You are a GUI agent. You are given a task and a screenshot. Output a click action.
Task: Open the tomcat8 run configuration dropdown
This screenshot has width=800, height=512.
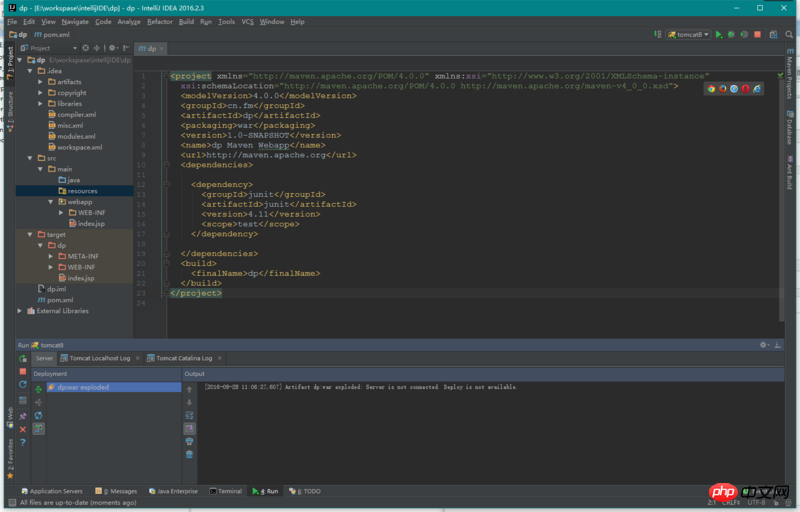pos(689,34)
